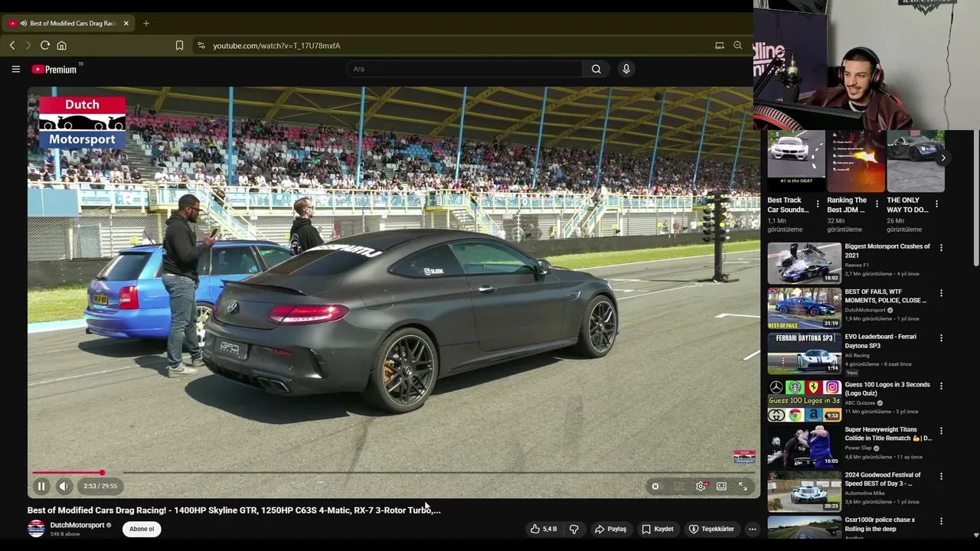Open the Ranking The Best JDM short

[856, 162]
